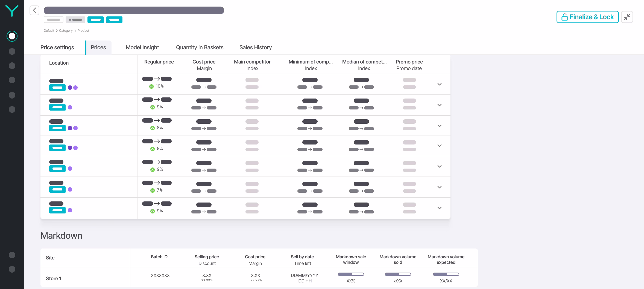Click the purple dot in last location row

click(x=70, y=210)
